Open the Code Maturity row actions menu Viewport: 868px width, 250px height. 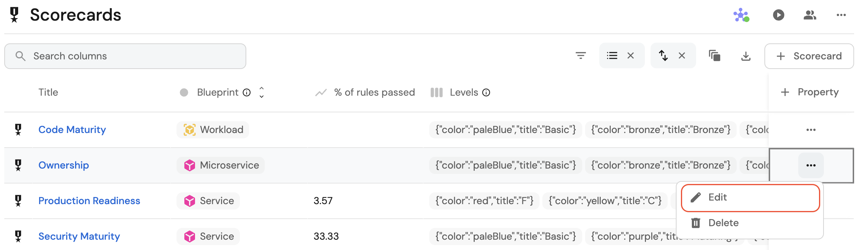[x=811, y=130]
